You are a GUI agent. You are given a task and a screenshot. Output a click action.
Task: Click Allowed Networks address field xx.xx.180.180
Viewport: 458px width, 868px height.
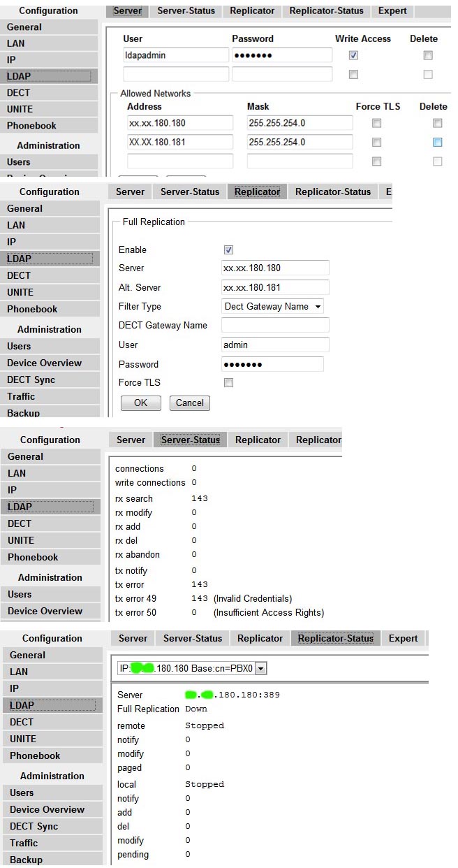coord(180,123)
